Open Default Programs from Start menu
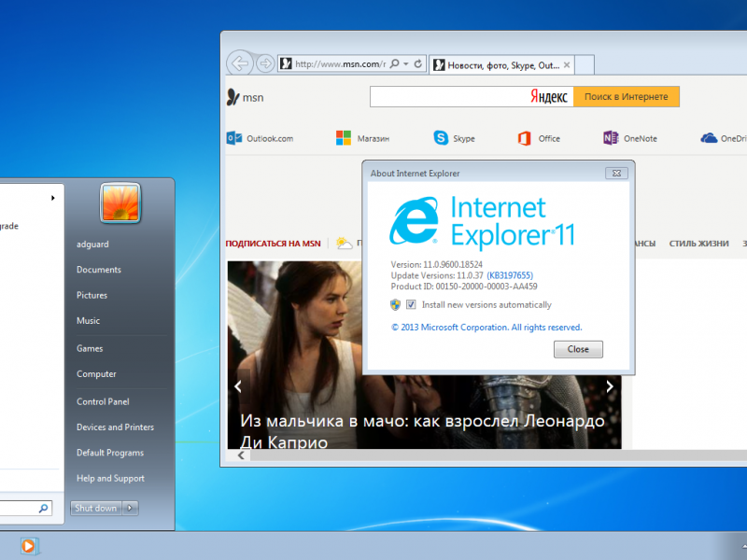The height and width of the screenshot is (560, 747). [110, 453]
